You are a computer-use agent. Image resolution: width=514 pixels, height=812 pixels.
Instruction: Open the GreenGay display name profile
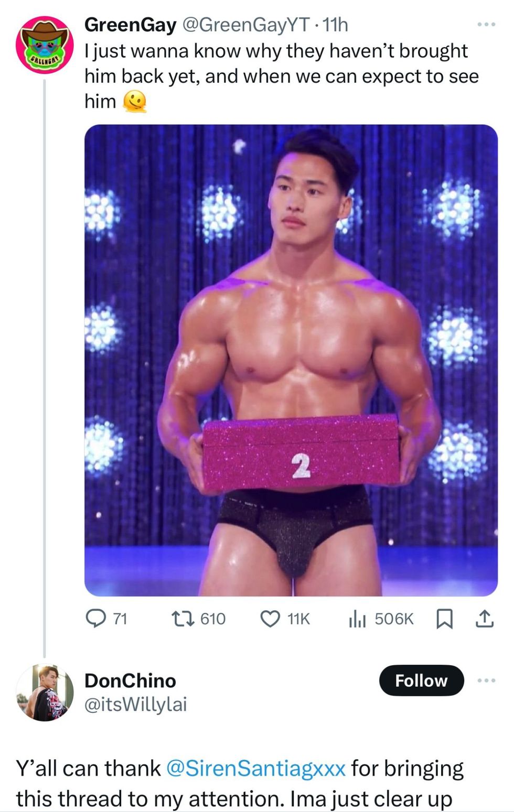click(x=130, y=25)
